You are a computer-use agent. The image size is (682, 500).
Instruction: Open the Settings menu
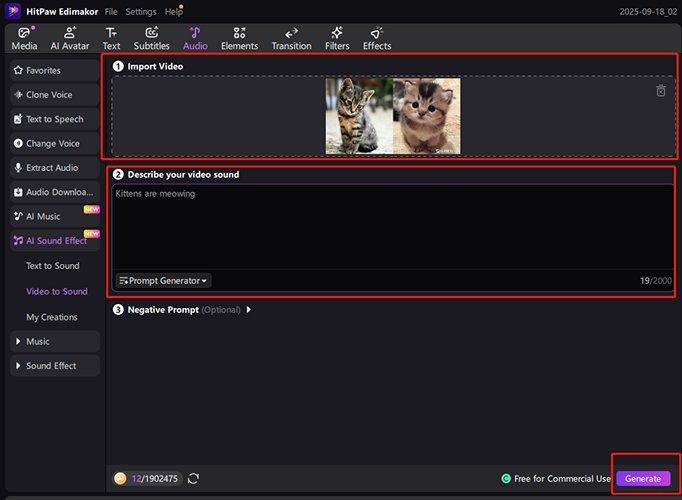click(140, 11)
